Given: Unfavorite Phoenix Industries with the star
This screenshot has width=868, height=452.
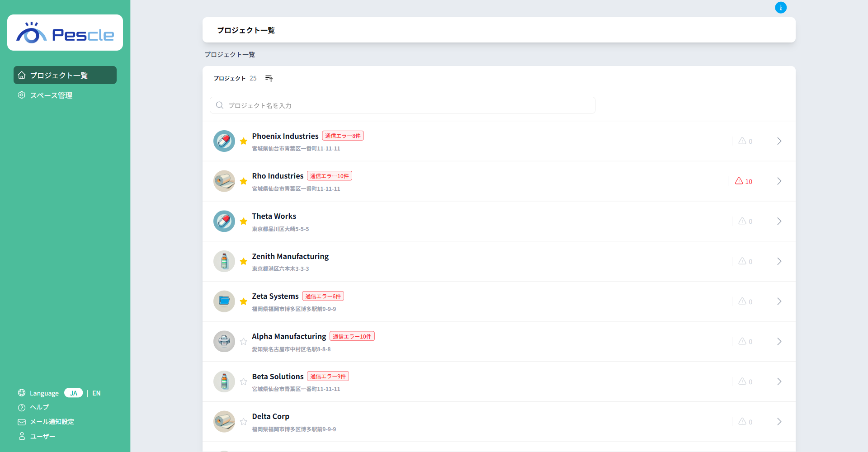Looking at the screenshot, I should [243, 141].
